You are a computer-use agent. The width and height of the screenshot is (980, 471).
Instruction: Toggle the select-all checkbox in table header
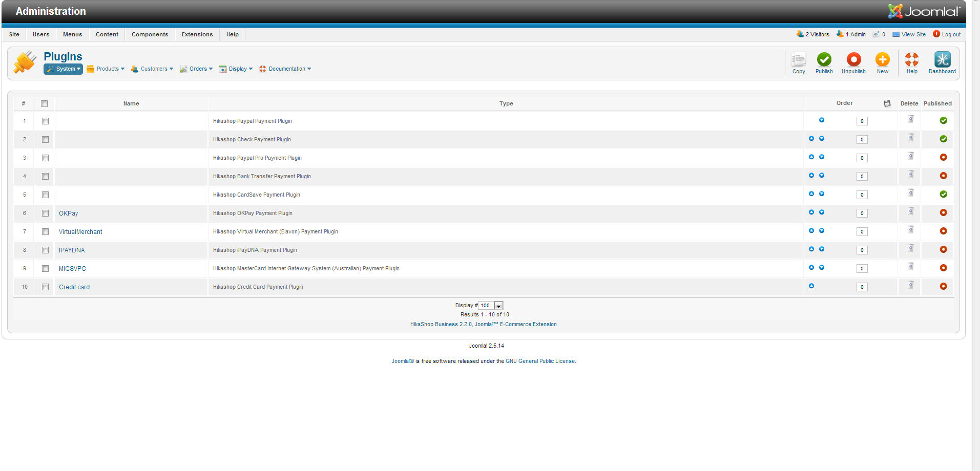click(45, 103)
